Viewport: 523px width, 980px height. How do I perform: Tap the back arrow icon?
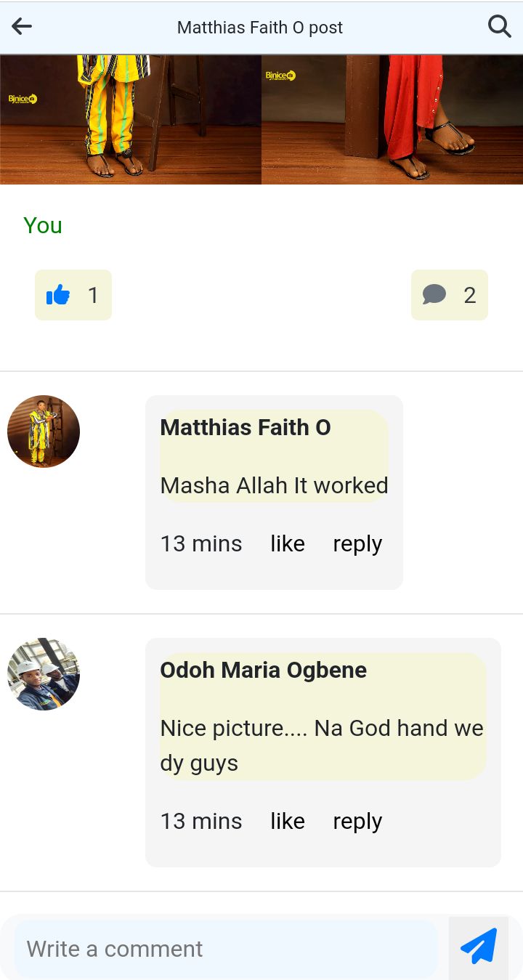[22, 27]
